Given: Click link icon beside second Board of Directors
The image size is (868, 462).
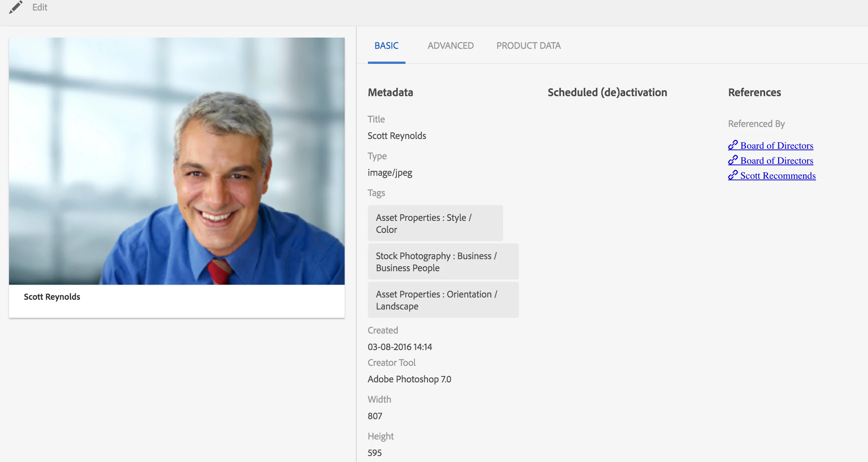Looking at the screenshot, I should click(x=733, y=160).
